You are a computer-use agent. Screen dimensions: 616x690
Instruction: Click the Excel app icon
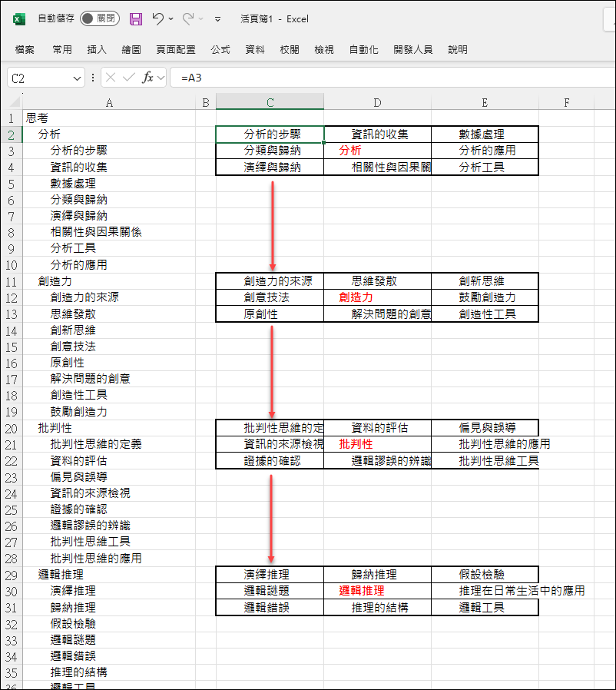click(19, 19)
